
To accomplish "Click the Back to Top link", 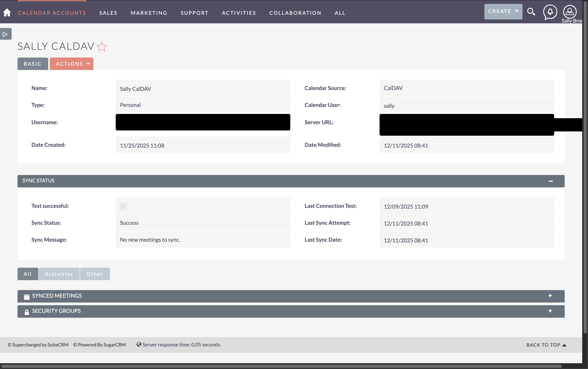I will coord(546,345).
